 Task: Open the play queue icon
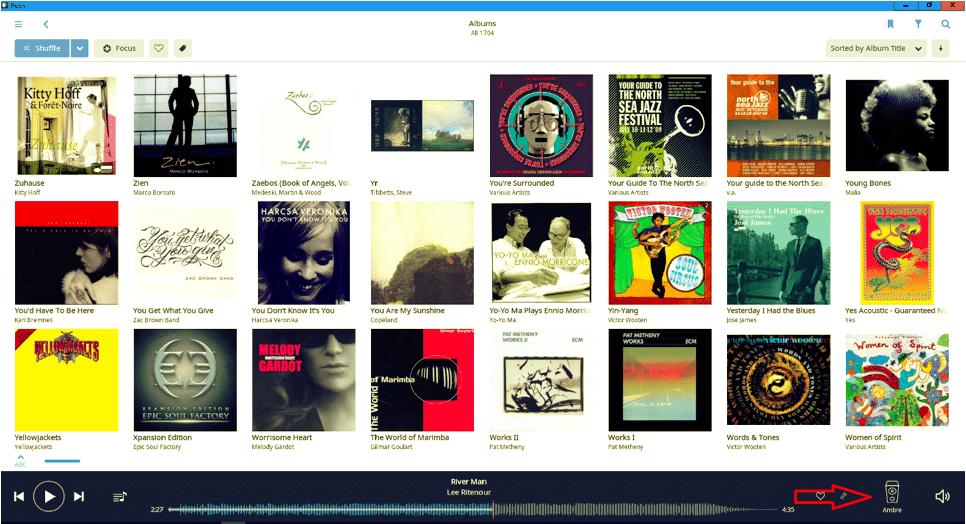click(x=120, y=496)
